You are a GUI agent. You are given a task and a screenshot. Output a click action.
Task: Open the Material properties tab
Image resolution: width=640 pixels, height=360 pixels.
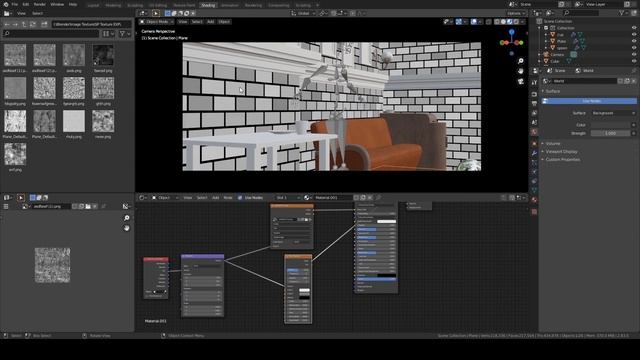(x=534, y=200)
